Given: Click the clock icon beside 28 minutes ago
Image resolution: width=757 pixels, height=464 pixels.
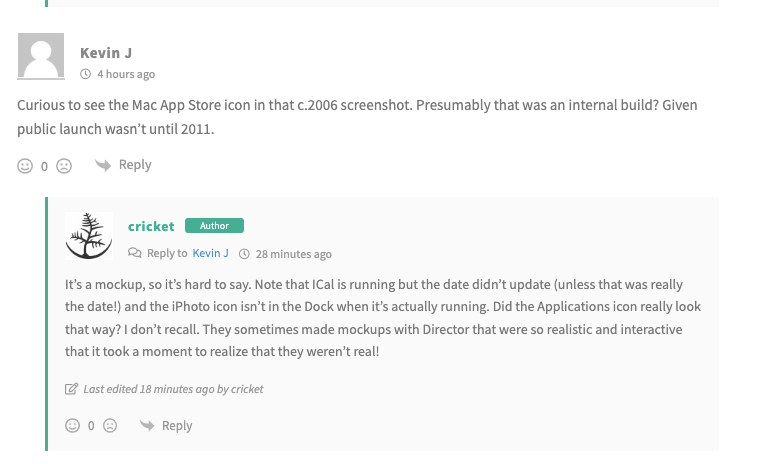Looking at the screenshot, I should 244,254.
